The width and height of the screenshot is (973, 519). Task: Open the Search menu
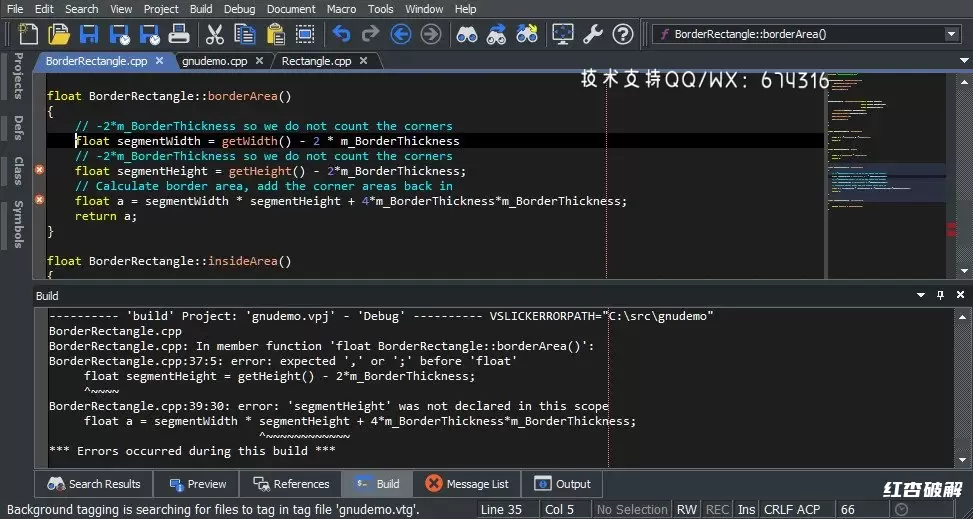(x=81, y=9)
